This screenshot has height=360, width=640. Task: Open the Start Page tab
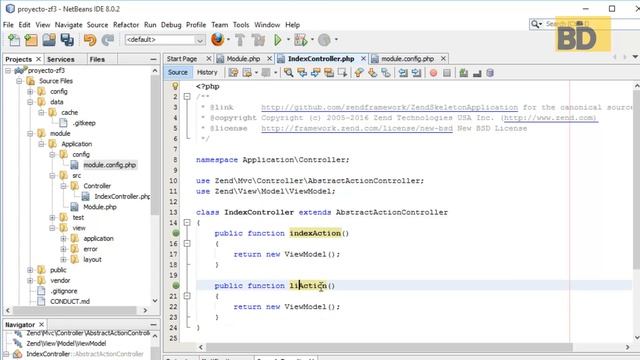click(x=182, y=59)
